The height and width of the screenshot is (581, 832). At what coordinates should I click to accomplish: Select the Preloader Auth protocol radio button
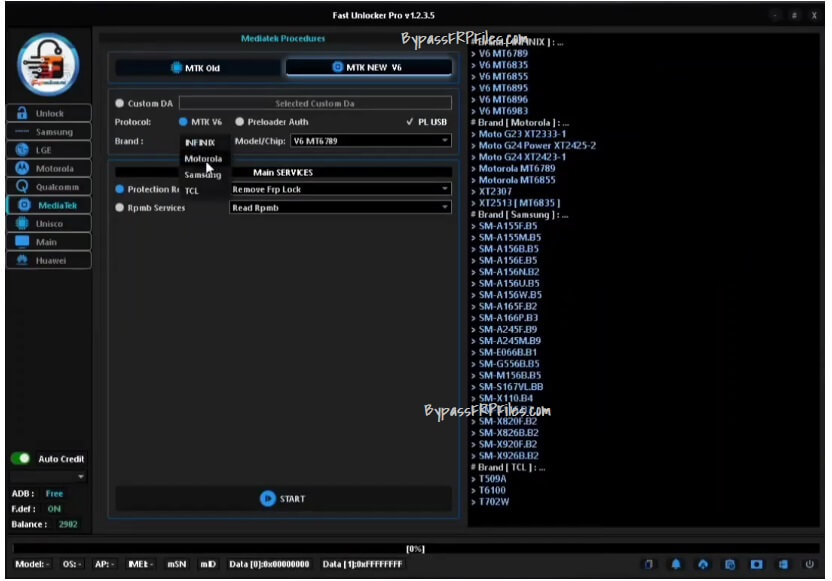[240, 122]
